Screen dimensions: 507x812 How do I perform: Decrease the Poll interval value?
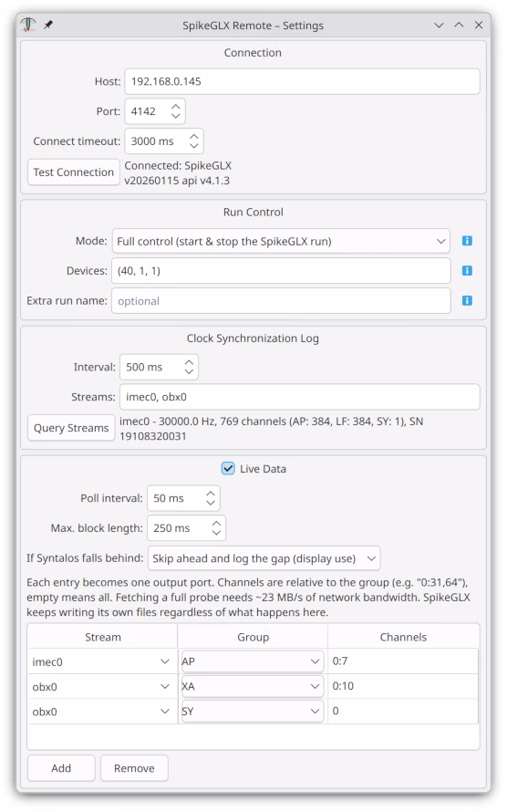pyautogui.click(x=211, y=504)
